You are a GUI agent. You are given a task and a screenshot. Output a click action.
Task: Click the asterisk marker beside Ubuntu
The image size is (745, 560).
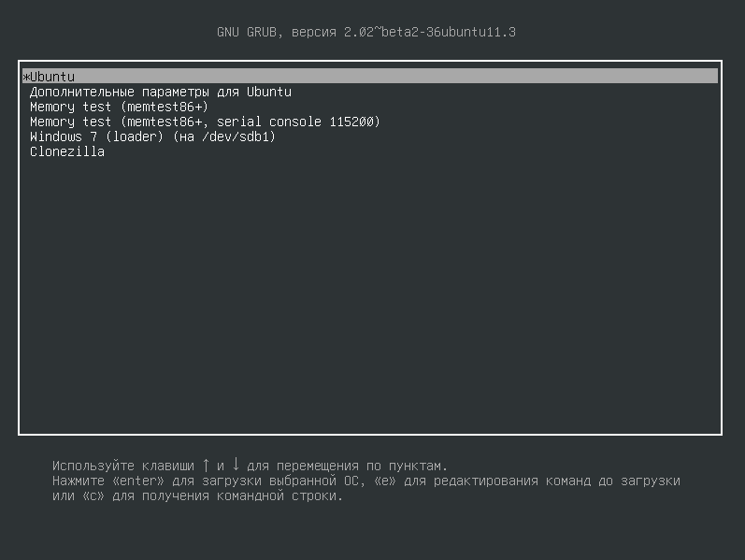(26, 77)
